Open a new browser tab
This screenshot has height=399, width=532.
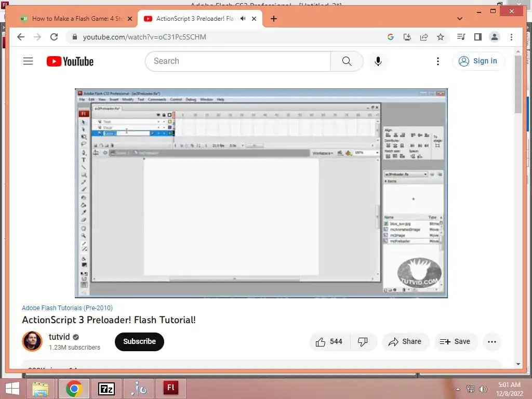[273, 19]
